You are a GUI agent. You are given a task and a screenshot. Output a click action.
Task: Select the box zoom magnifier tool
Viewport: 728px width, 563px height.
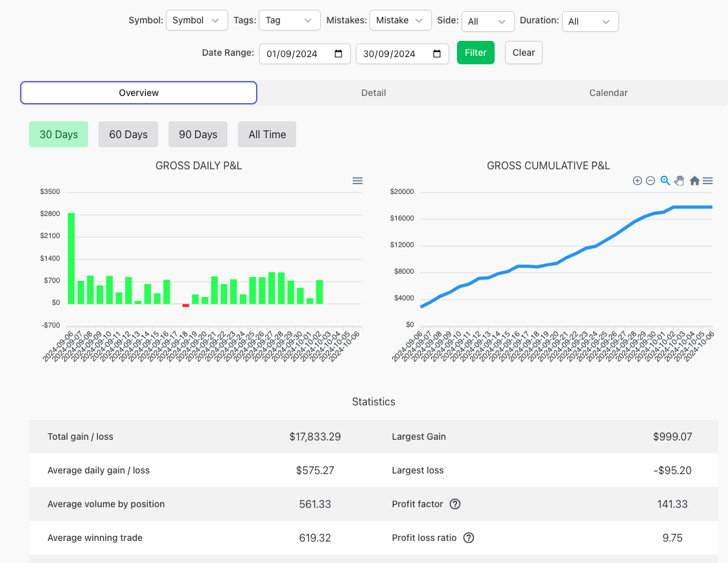664,180
